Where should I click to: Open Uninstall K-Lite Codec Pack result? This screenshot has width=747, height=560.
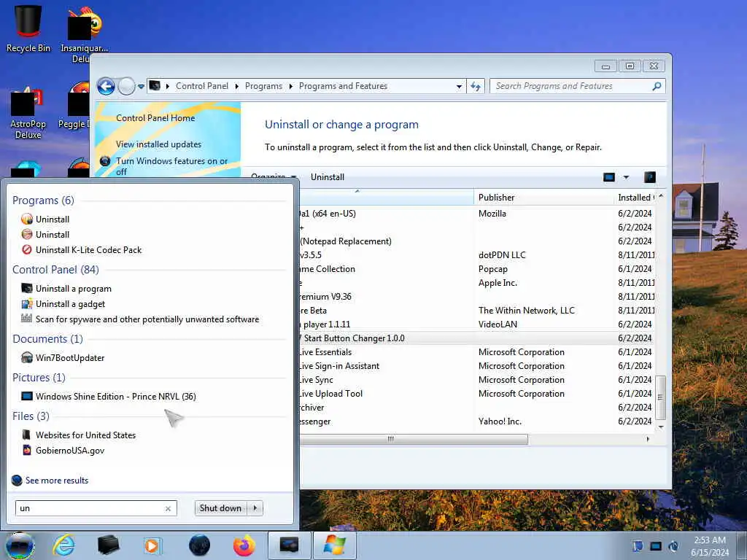click(x=82, y=249)
